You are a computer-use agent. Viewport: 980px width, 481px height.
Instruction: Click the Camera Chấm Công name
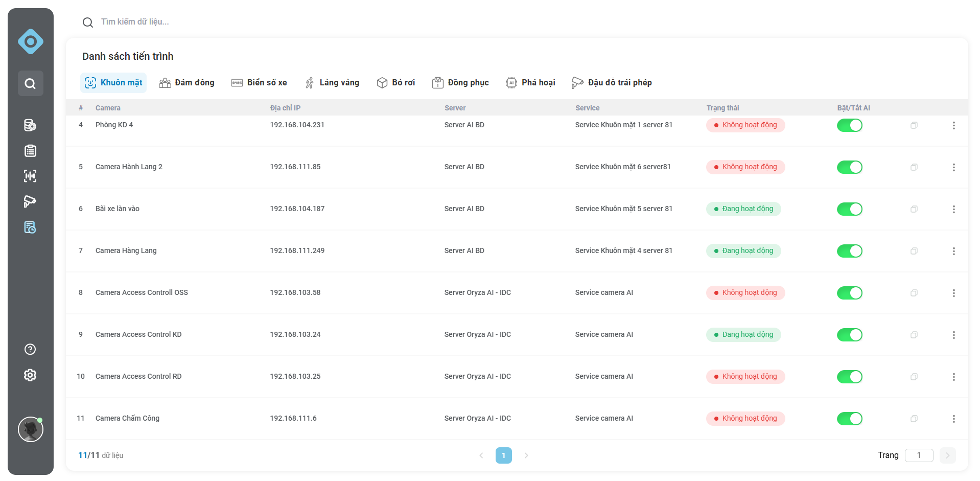coord(127,418)
